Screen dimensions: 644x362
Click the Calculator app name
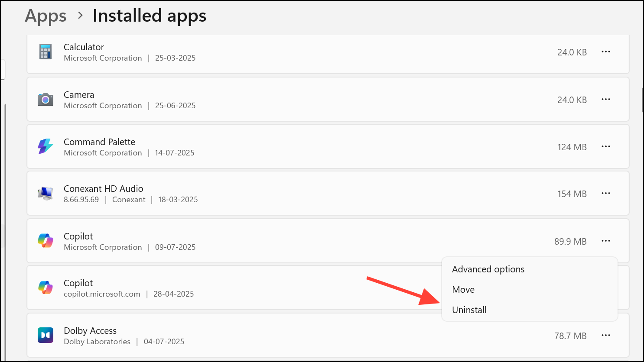(x=84, y=47)
